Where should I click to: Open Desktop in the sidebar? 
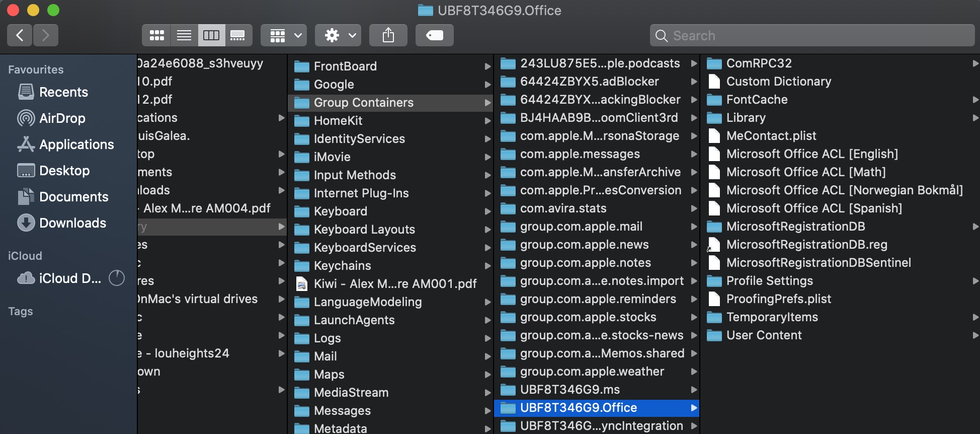64,171
